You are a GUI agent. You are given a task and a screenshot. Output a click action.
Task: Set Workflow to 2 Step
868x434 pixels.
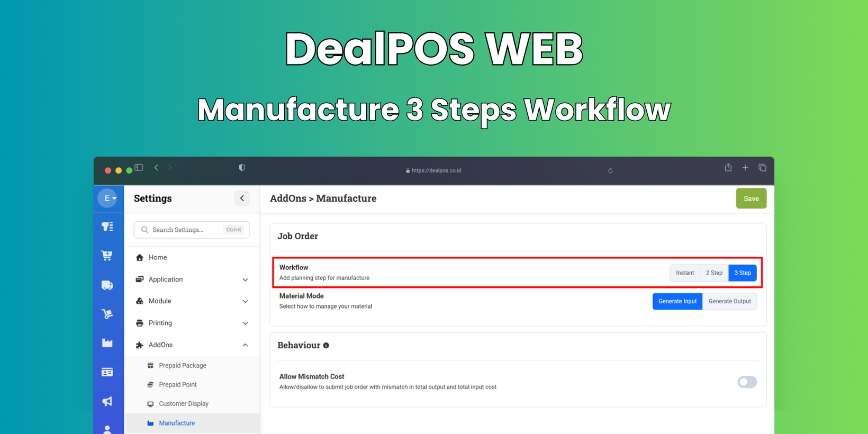(714, 273)
